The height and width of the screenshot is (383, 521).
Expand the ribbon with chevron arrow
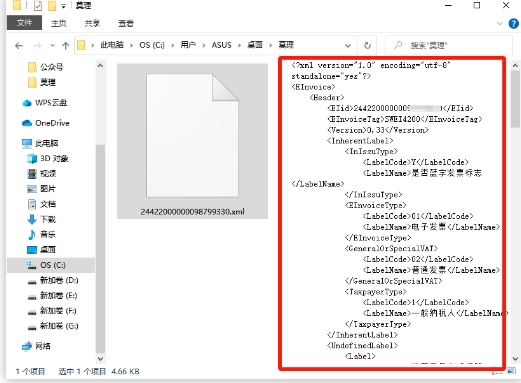pyautogui.click(x=499, y=23)
